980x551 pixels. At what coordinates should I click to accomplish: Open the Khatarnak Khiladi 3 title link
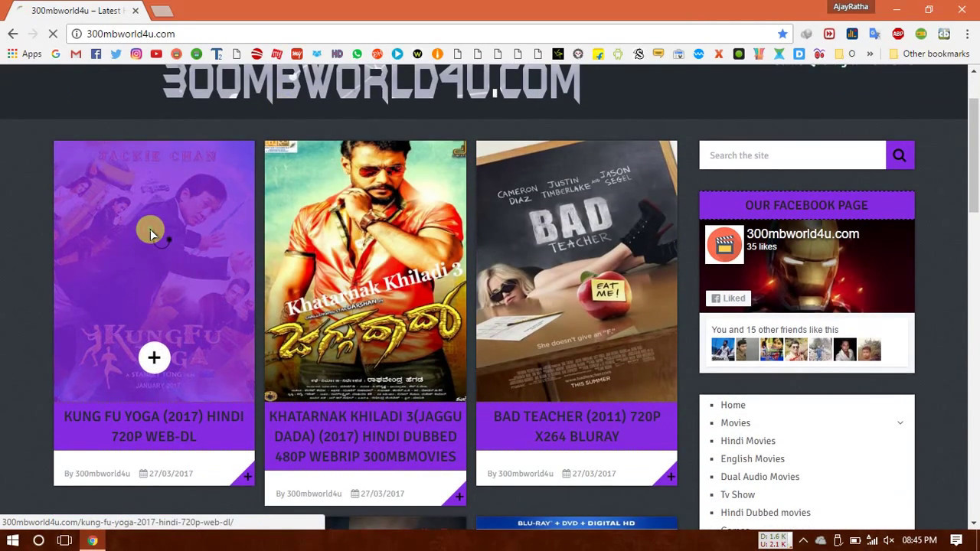tap(365, 436)
